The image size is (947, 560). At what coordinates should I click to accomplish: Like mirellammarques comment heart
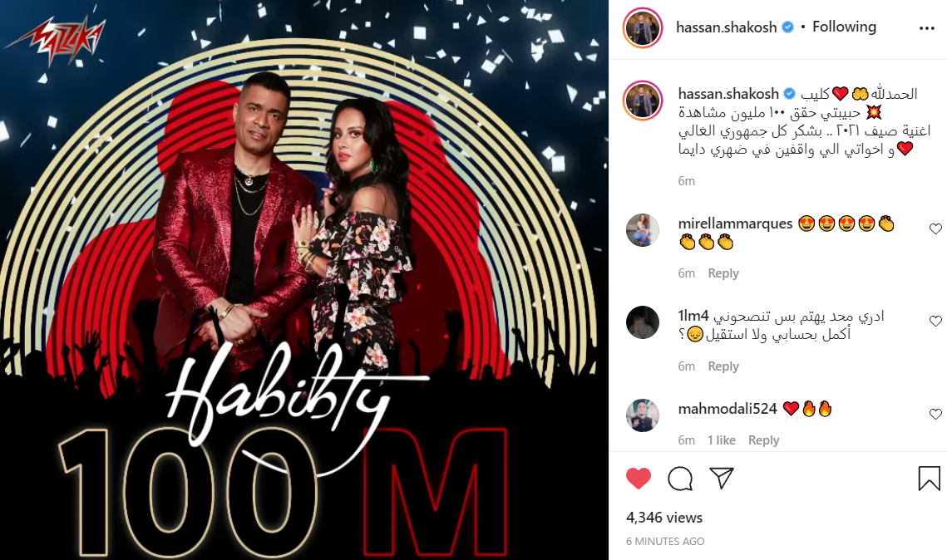935,228
